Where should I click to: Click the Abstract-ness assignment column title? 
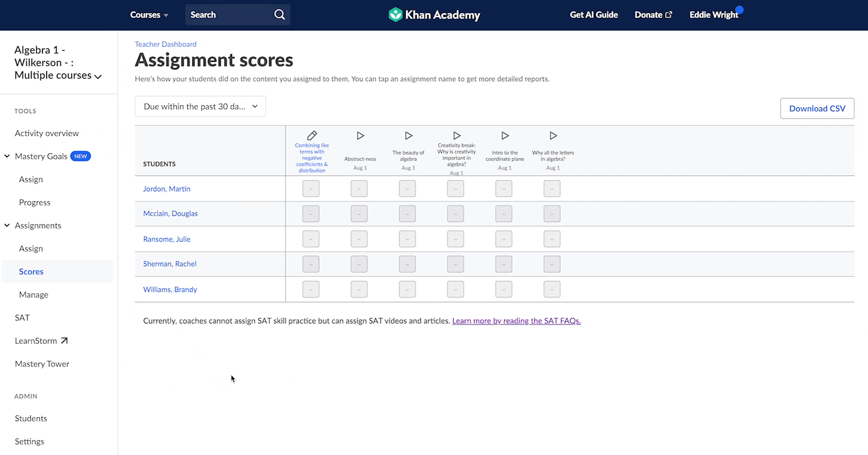click(x=360, y=159)
